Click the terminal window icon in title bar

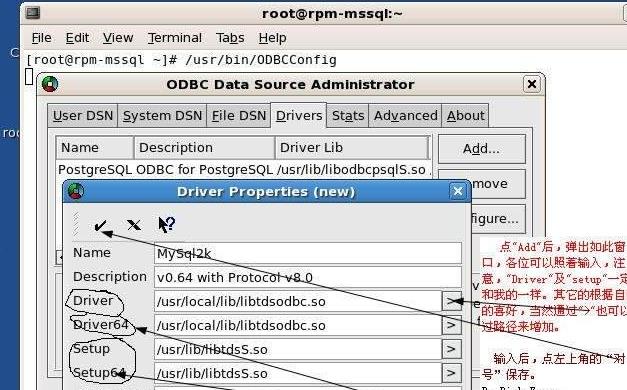[x=33, y=13]
